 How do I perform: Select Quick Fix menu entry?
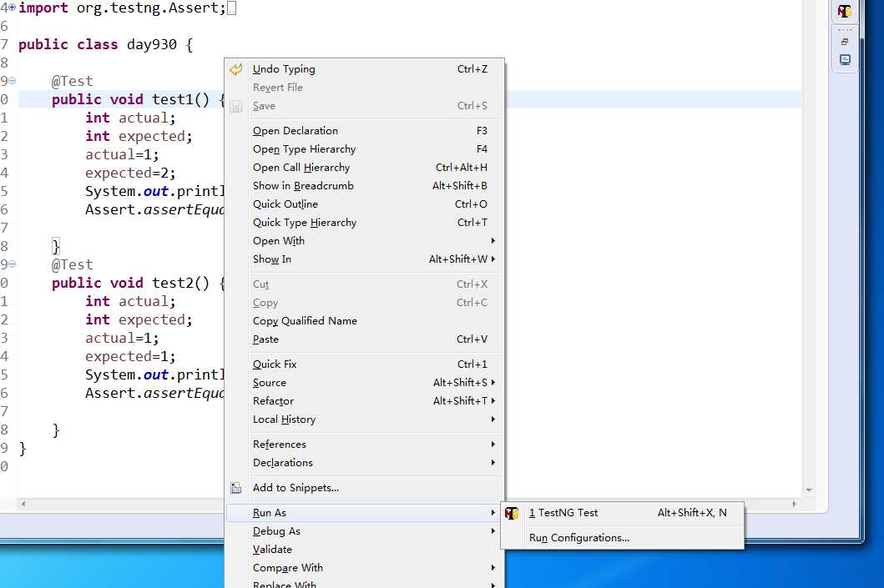[364, 364]
